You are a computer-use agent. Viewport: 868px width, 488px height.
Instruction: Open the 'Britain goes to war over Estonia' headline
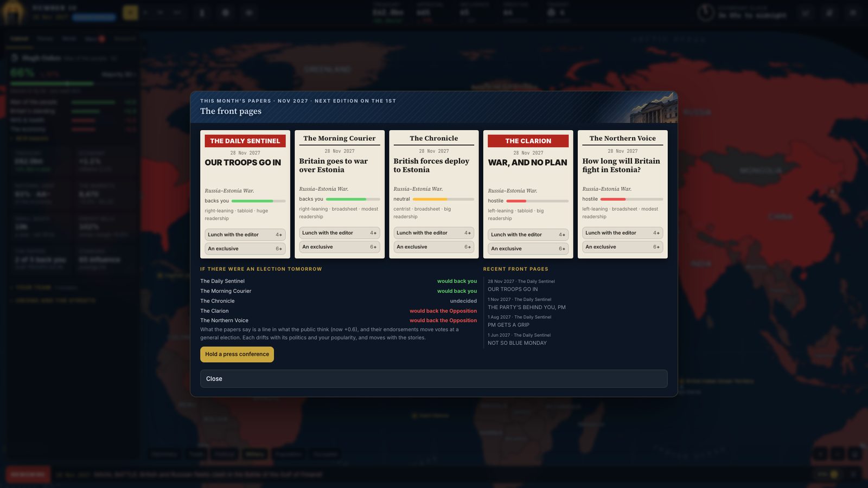(x=334, y=165)
